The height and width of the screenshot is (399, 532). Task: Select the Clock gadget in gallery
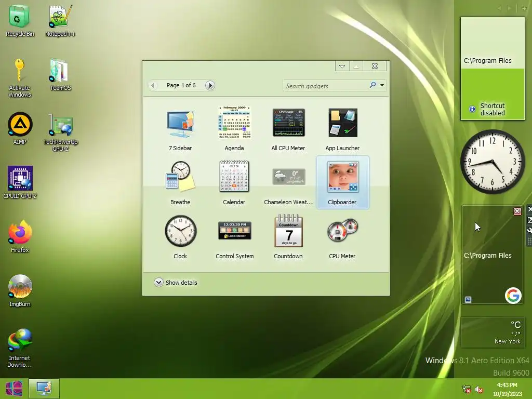pyautogui.click(x=180, y=237)
